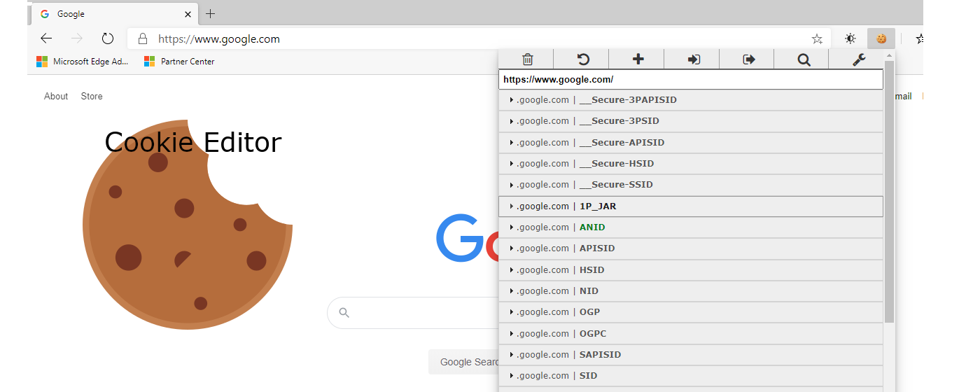Open Cookie Editor options wrench icon
980x392 pixels.
click(859, 59)
